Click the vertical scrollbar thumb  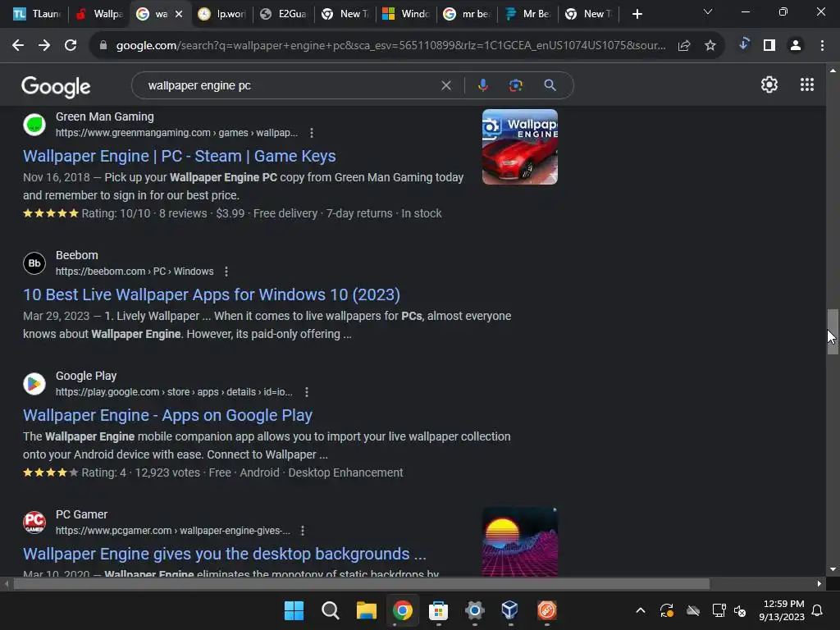point(833,331)
